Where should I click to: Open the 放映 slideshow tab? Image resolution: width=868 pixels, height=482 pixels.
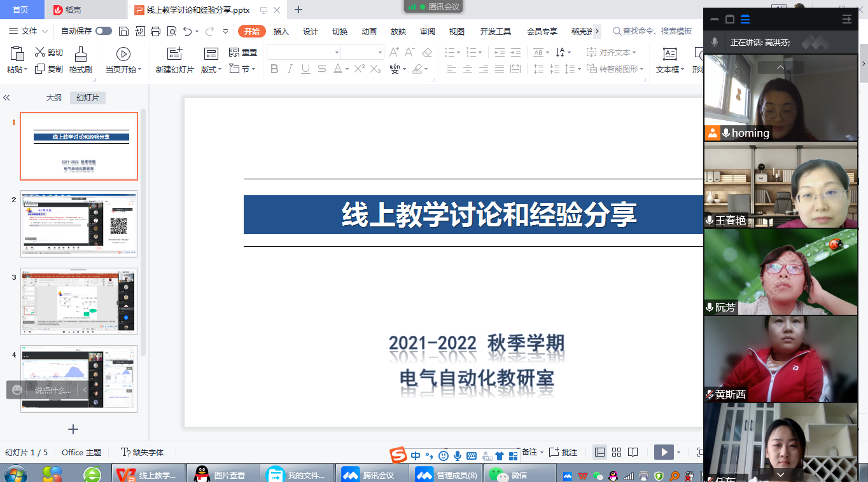(x=398, y=31)
